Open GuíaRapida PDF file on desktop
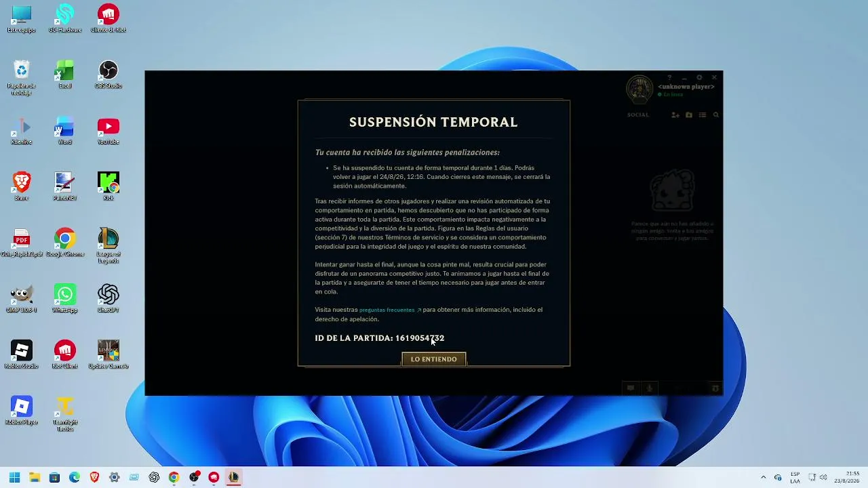This screenshot has height=488, width=868. coord(22,243)
